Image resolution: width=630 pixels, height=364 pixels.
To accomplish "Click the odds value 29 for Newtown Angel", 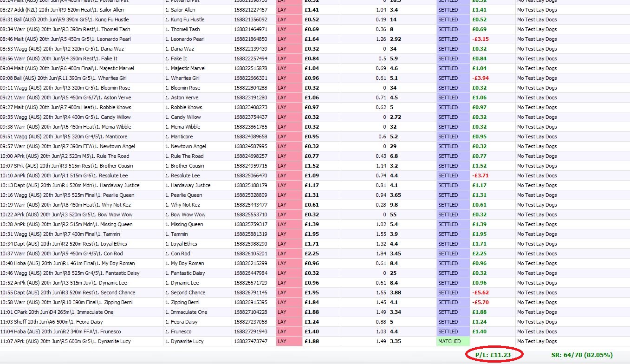I will click(x=393, y=146).
